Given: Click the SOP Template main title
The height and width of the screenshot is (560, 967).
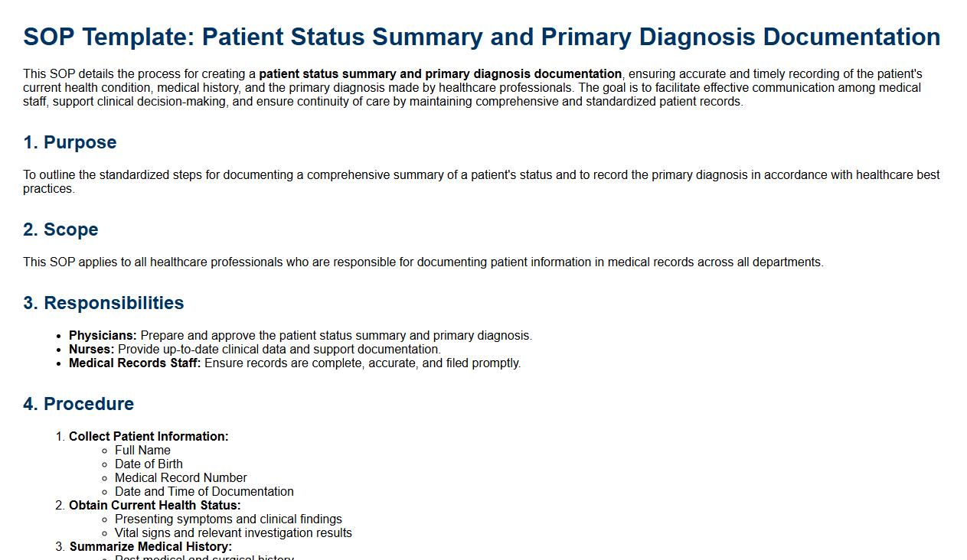Looking at the screenshot, I should (482, 37).
